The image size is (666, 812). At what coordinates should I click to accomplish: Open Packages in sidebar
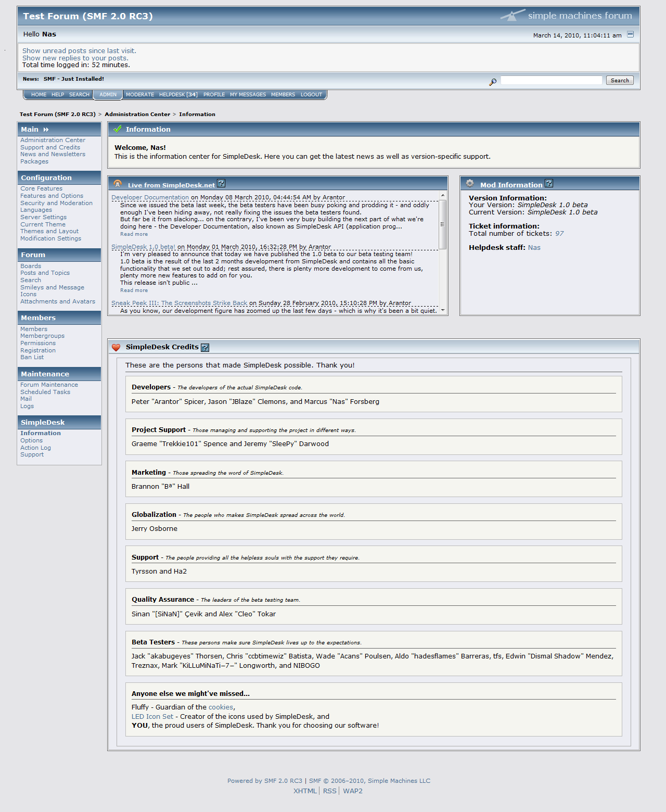coord(34,161)
